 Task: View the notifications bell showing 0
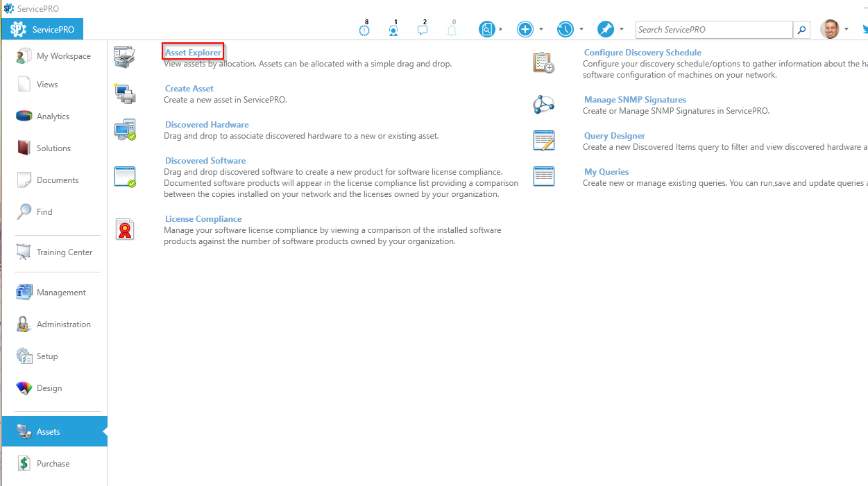(x=452, y=28)
